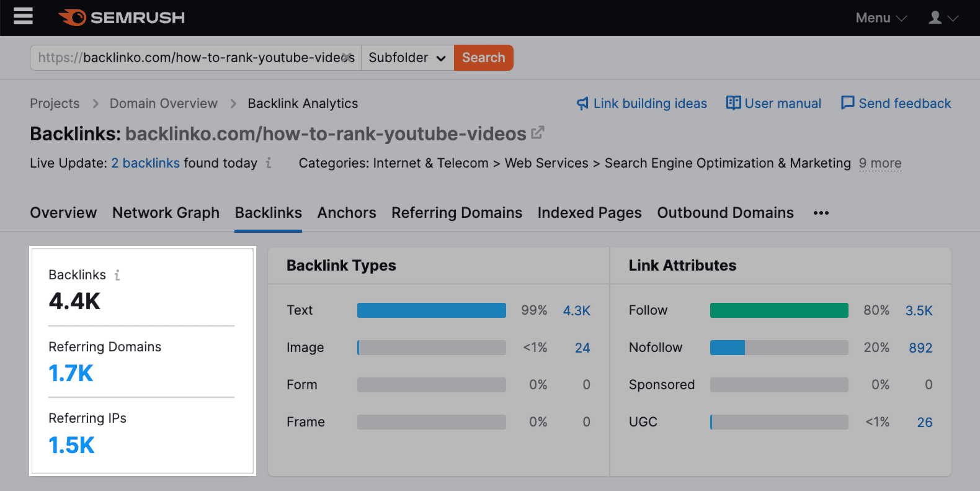Open the 4.3K Text backlinks count
This screenshot has height=491, width=980.
pos(576,310)
